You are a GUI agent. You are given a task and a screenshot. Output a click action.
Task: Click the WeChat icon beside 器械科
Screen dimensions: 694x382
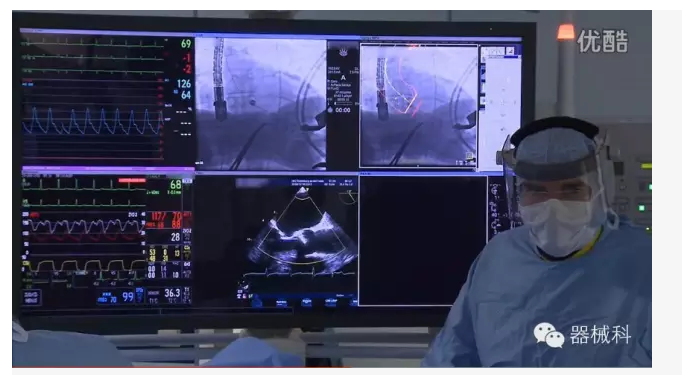click(x=548, y=335)
